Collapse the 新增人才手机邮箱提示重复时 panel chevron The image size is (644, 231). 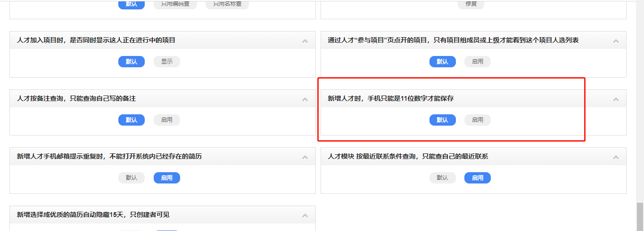coord(305,157)
